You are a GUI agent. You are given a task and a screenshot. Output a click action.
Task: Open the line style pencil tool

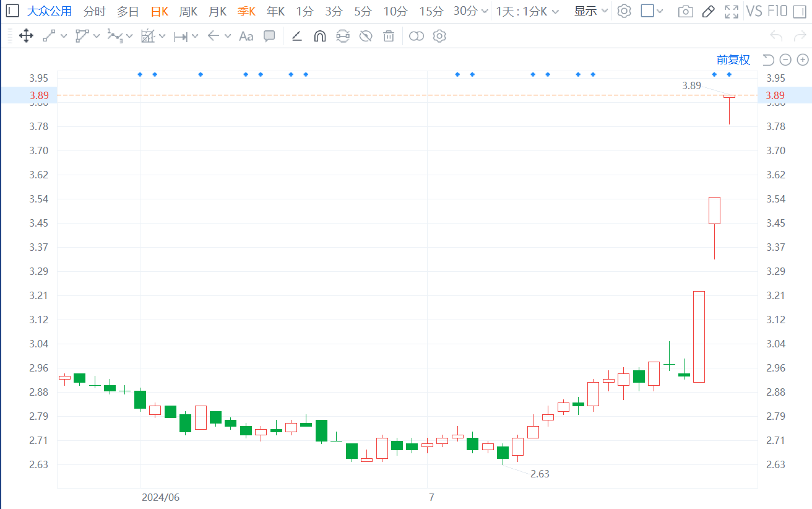(x=296, y=36)
